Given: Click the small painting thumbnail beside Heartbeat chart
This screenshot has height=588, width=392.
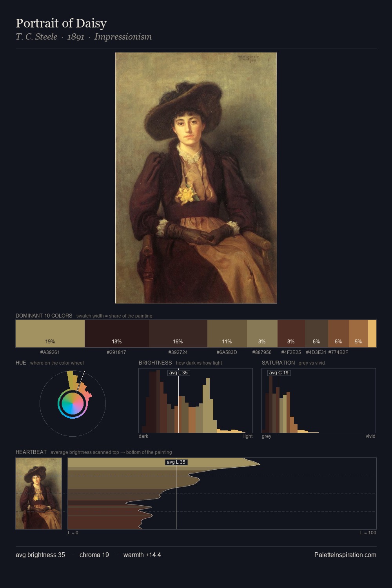Looking at the screenshot, I should (39, 494).
